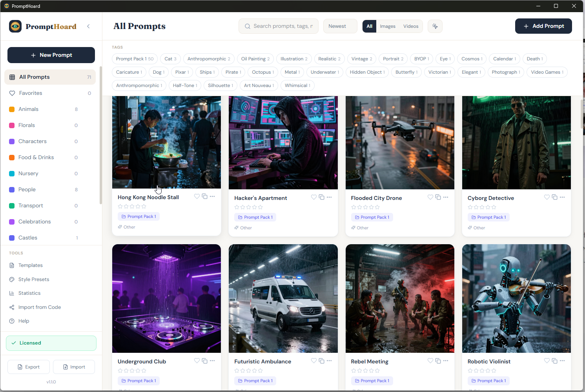Filter by the Cat tag
The height and width of the screenshot is (392, 585).
coord(170,59)
